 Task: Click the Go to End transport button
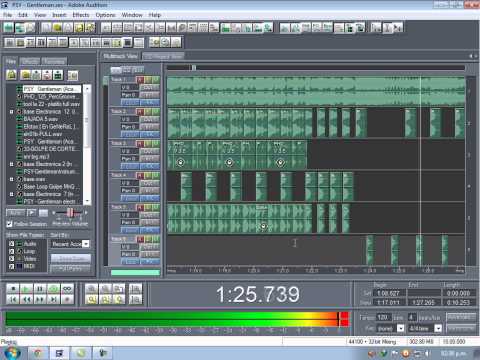(x=54, y=300)
